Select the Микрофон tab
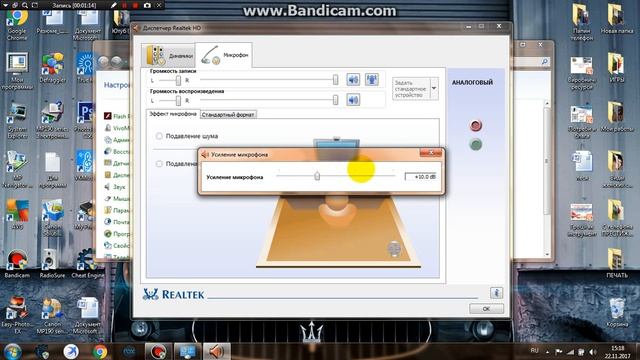The image size is (640, 360). (x=224, y=55)
